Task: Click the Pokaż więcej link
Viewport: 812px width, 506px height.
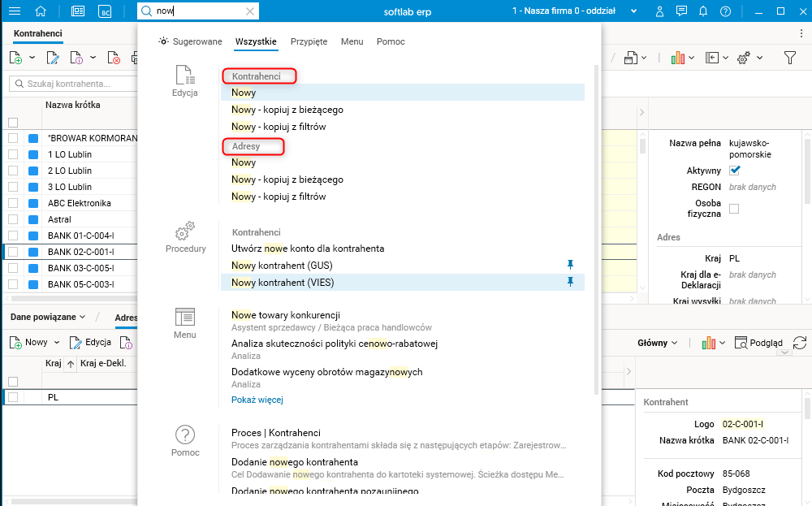Action: [x=257, y=400]
